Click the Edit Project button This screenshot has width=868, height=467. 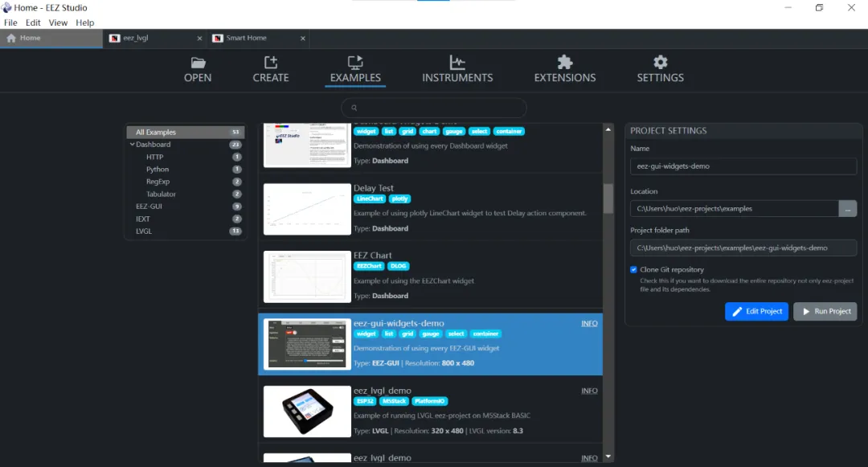[756, 312]
